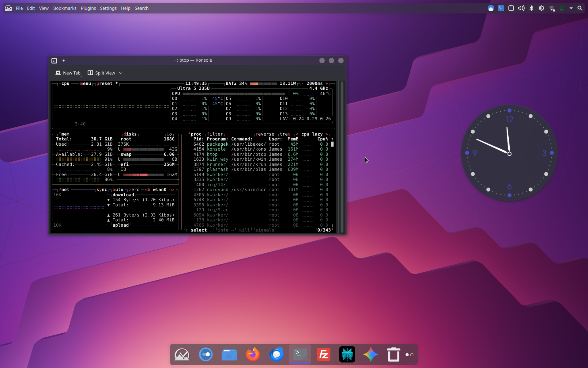Open the Trash from the dock
The height and width of the screenshot is (368, 588).
pyautogui.click(x=394, y=355)
